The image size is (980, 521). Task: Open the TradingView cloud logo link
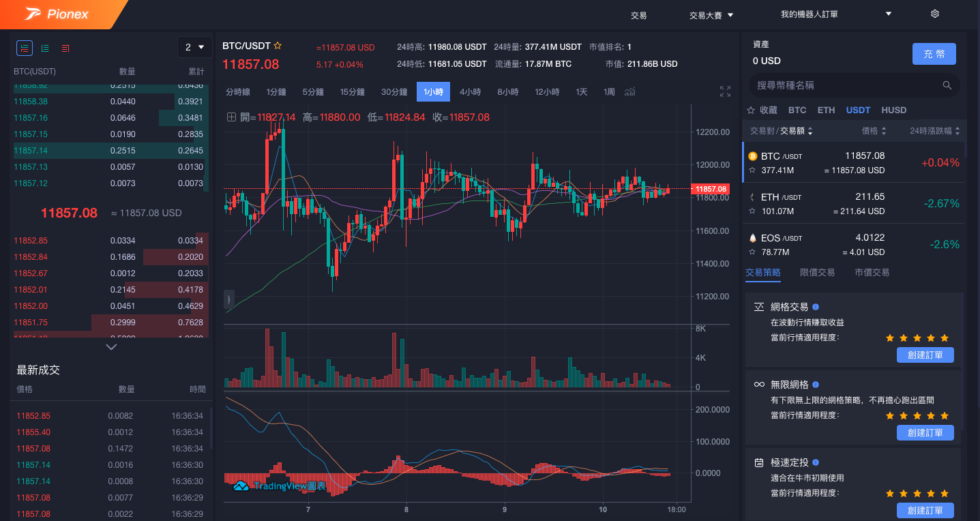point(241,486)
